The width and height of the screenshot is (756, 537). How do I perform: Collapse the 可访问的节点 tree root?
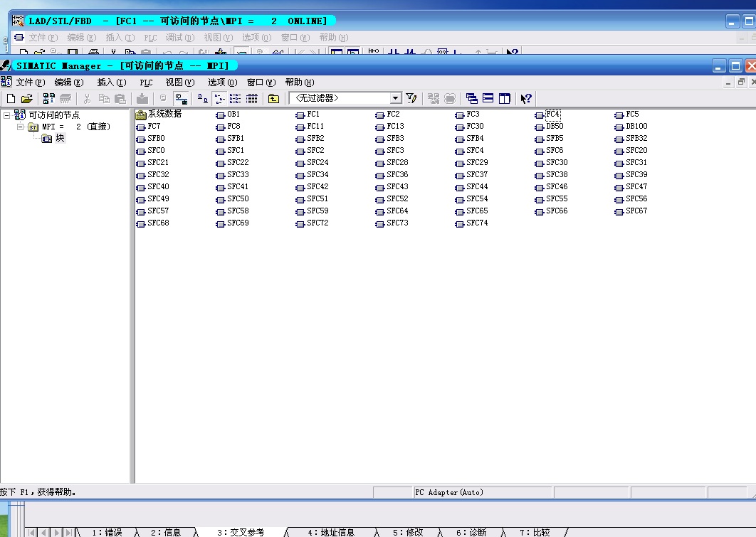(6, 115)
